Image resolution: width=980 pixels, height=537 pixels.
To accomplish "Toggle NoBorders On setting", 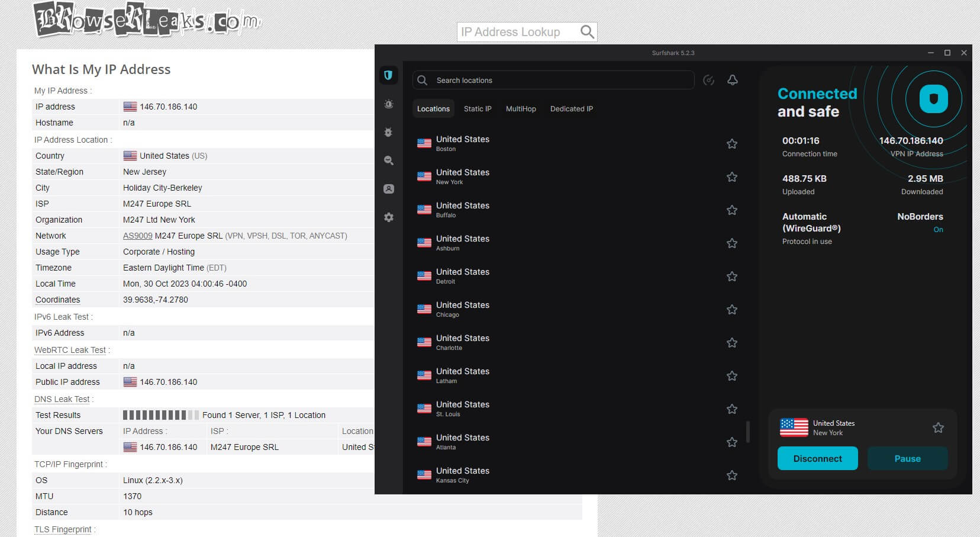I will [938, 230].
